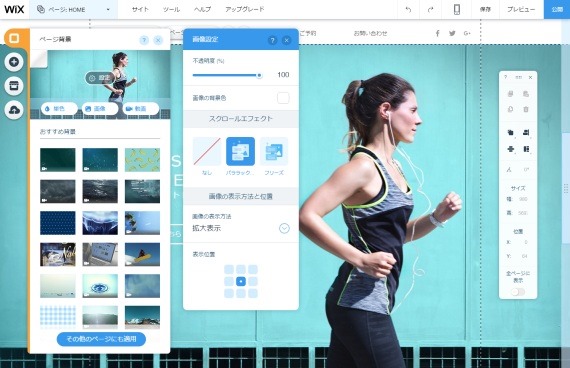Screen dimensions: 570x368
Task: Select top-left cell of the position grid
Action: pyautogui.click(x=229, y=269)
